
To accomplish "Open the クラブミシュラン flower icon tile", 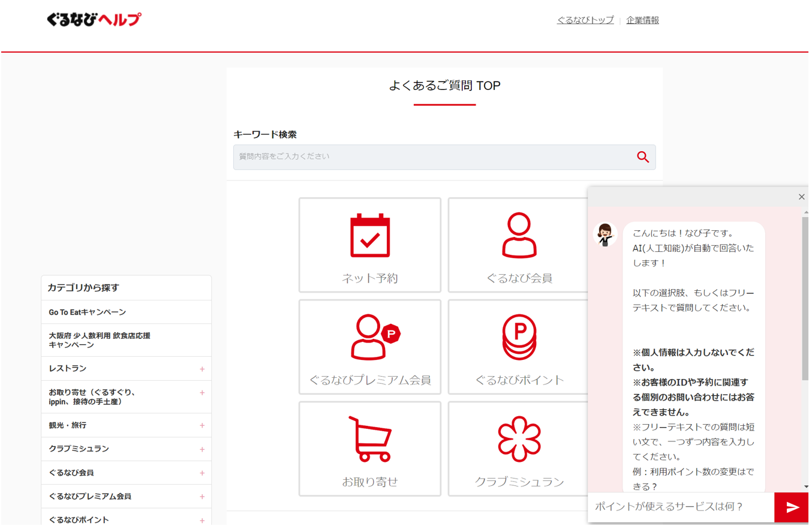I will coord(519,449).
